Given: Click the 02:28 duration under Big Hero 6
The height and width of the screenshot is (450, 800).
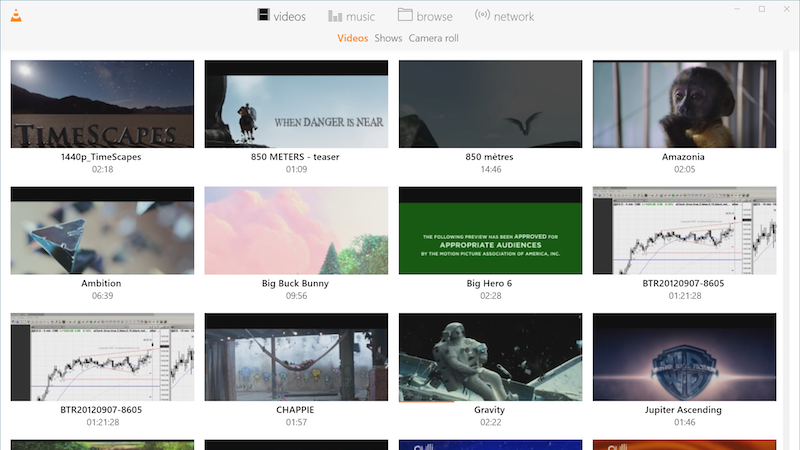Looking at the screenshot, I should tap(491, 296).
